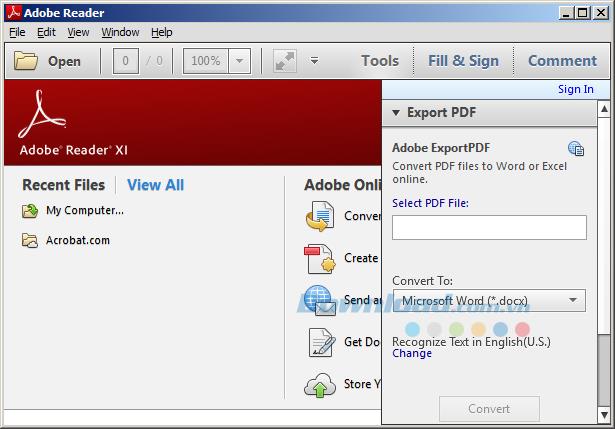Click the Open folder icon in toolbar
615x429 pixels.
tap(27, 61)
